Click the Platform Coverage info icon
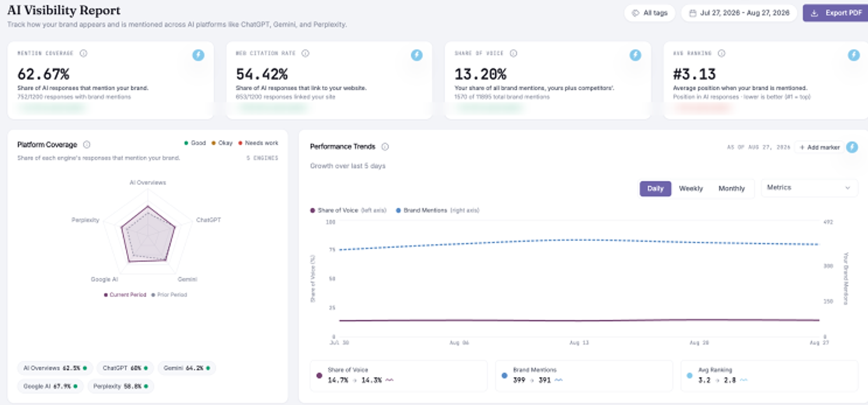This screenshot has height=405, width=868. tap(86, 145)
